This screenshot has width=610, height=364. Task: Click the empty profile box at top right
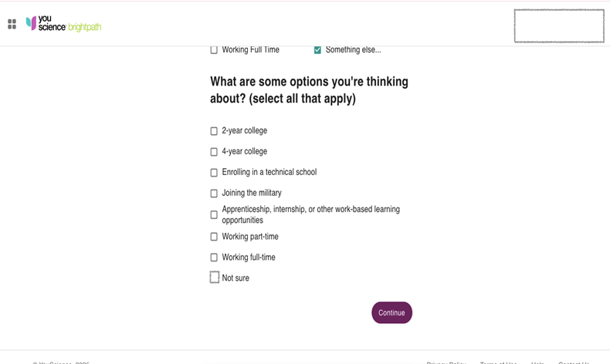tap(559, 26)
